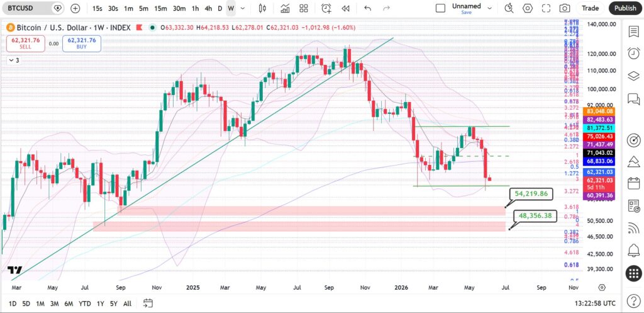The height and width of the screenshot is (313, 644).
Task: Open the Alerts alarm clock panel
Action: point(633,53)
